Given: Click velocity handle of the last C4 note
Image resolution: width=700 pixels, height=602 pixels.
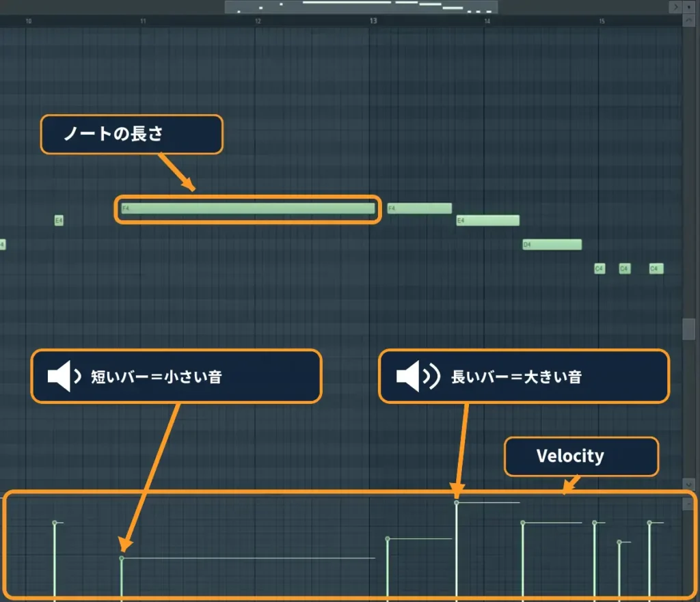Looking at the screenshot, I should click(649, 523).
